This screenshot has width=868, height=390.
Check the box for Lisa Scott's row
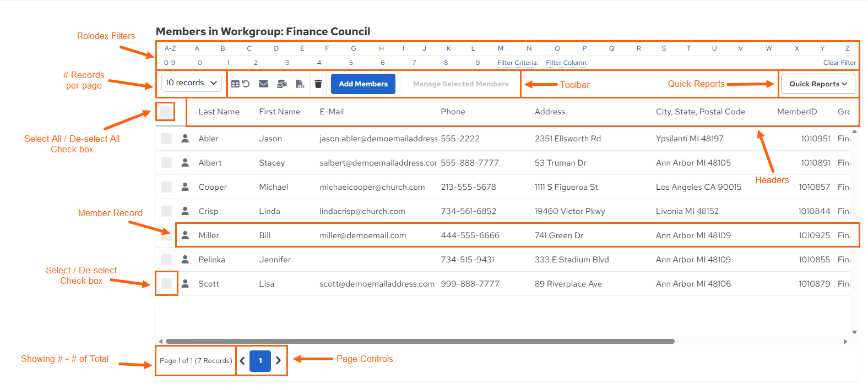[x=166, y=283]
